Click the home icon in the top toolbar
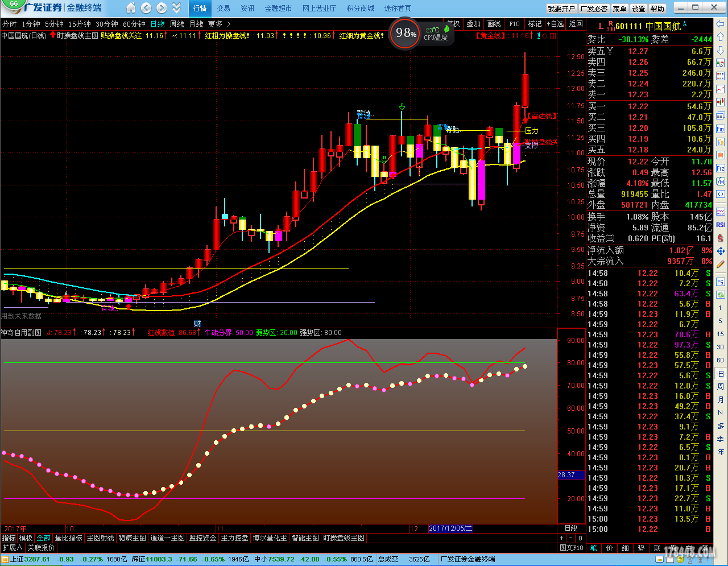This screenshot has height=566, width=728. coord(131,8)
